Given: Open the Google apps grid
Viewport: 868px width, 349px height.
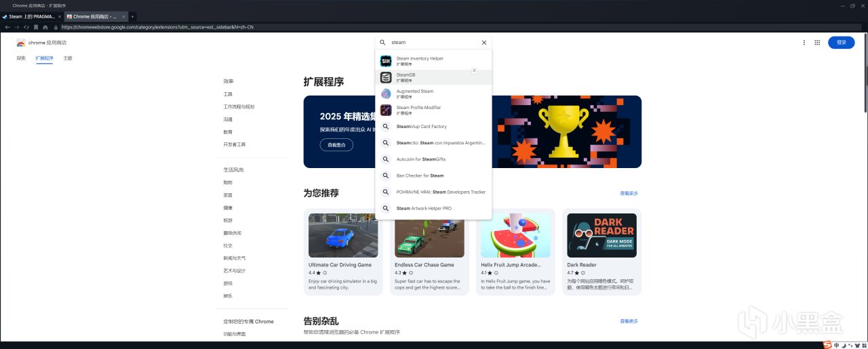Looking at the screenshot, I should [817, 42].
